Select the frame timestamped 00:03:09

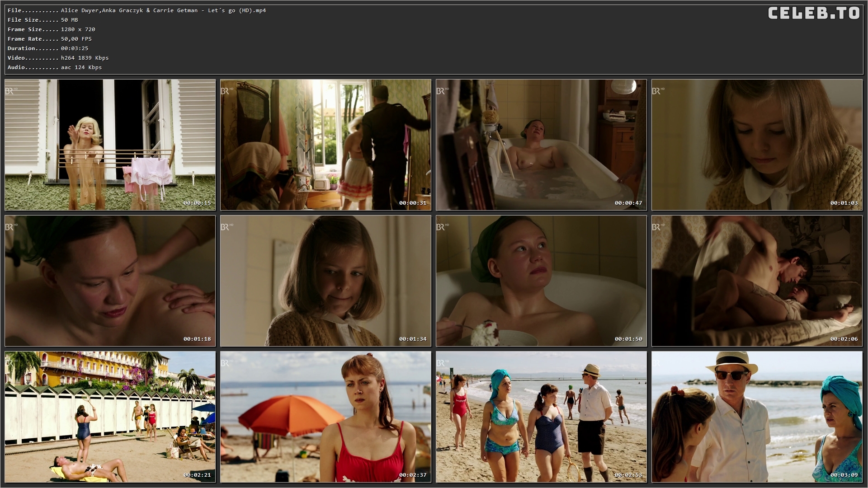click(757, 417)
